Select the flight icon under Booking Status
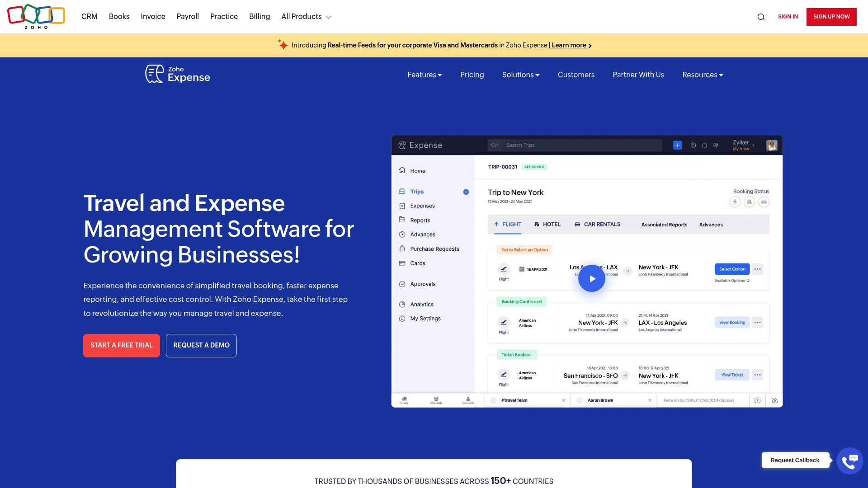Image resolution: width=868 pixels, height=488 pixels. tap(735, 202)
